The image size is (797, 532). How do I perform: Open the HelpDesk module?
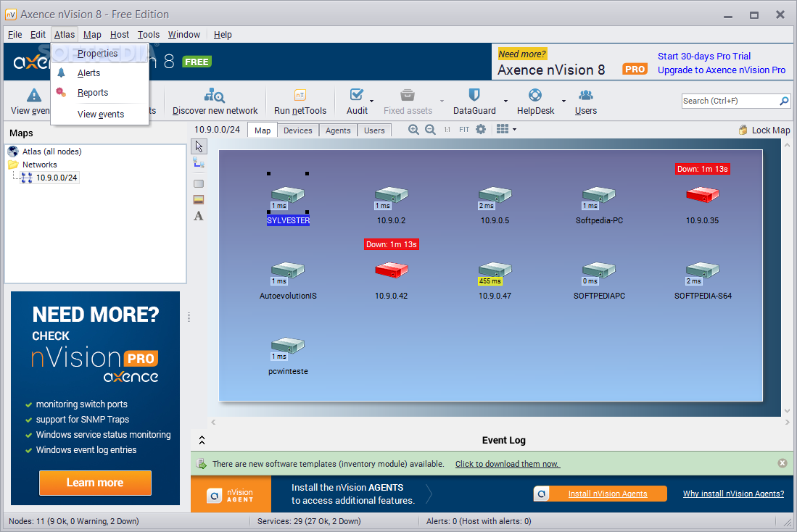point(535,101)
